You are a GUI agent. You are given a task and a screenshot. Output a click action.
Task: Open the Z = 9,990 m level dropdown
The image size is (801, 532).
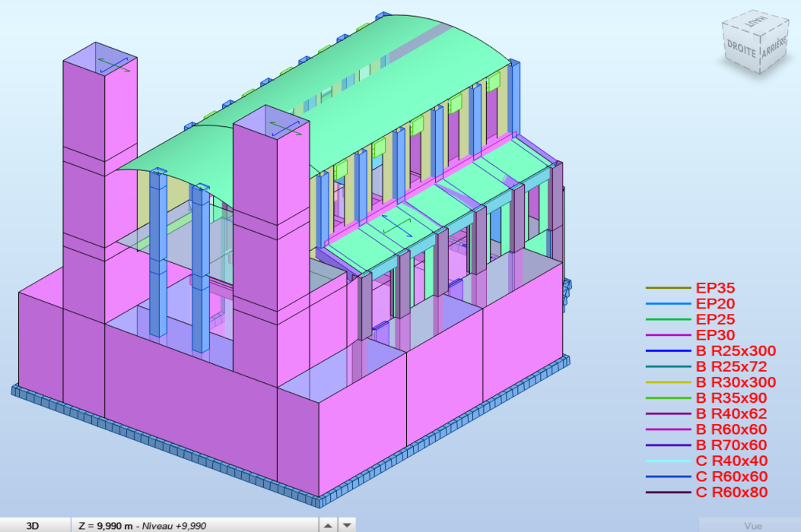194,525
